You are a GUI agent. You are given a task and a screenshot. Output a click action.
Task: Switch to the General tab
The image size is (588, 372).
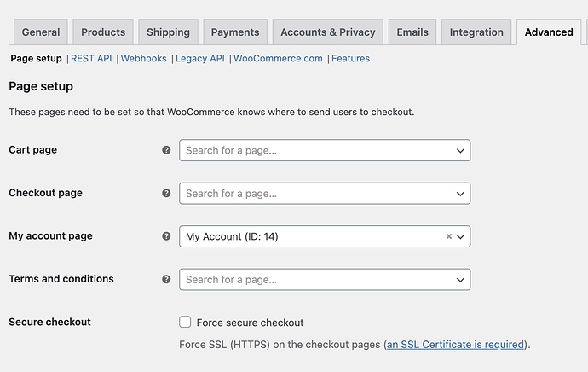pyautogui.click(x=41, y=32)
